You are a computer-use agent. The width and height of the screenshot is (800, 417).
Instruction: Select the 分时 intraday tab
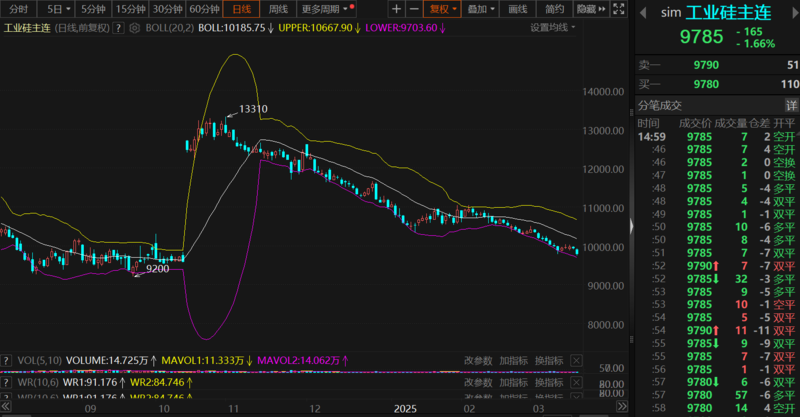tap(19, 9)
